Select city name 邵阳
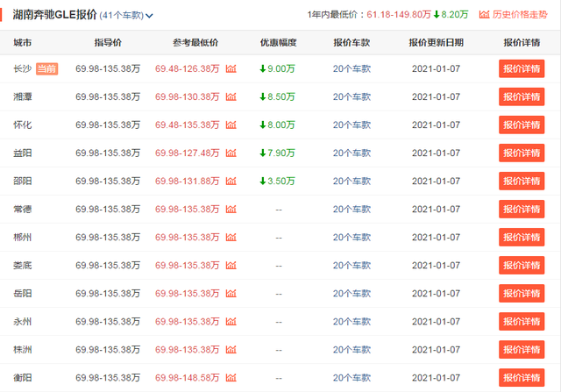 click(x=23, y=181)
